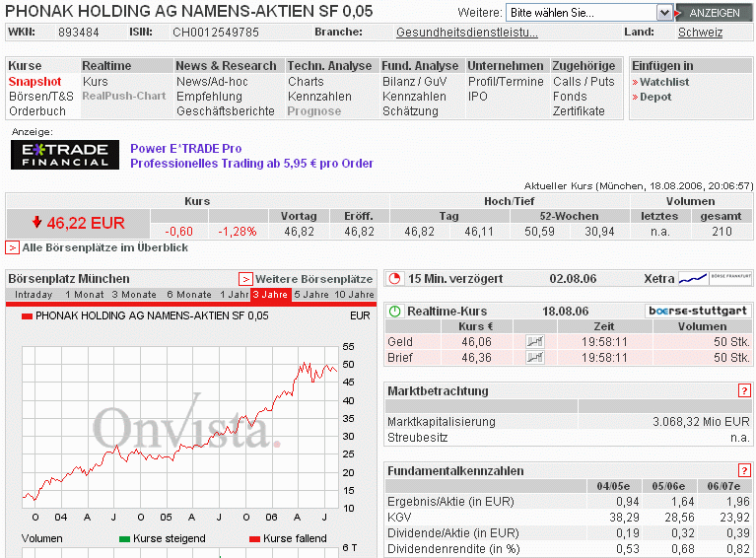Open Zertifikate page
The height and width of the screenshot is (558, 756).
[x=579, y=111]
